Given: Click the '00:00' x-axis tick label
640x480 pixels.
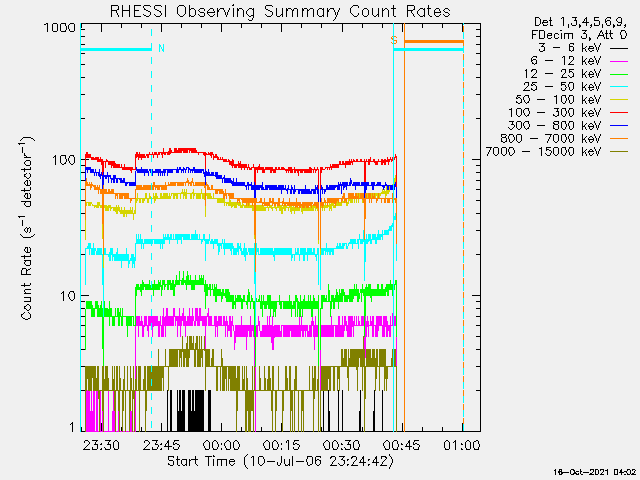Looking at the screenshot, I should (x=222, y=445).
